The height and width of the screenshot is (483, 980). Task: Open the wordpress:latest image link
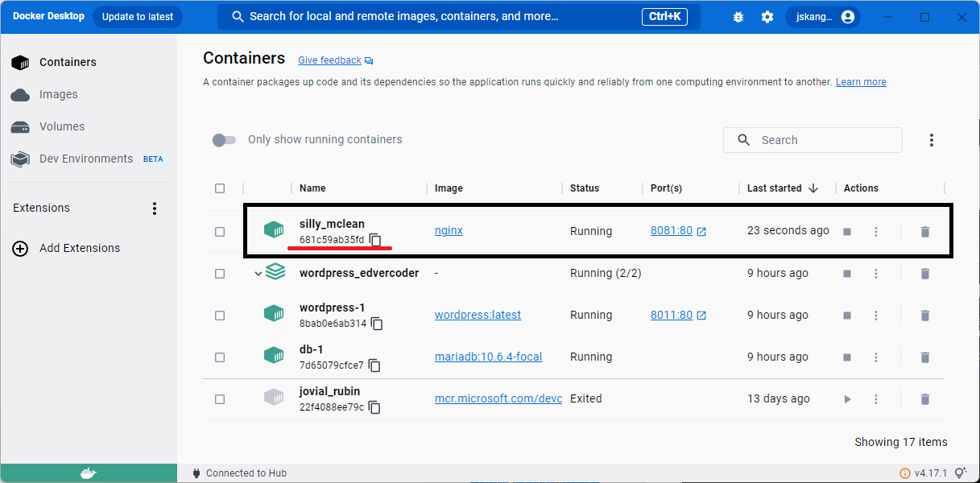click(x=478, y=315)
